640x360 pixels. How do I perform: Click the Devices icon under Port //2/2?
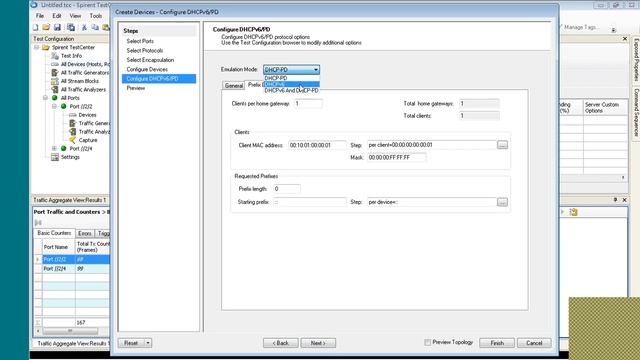click(x=73, y=115)
